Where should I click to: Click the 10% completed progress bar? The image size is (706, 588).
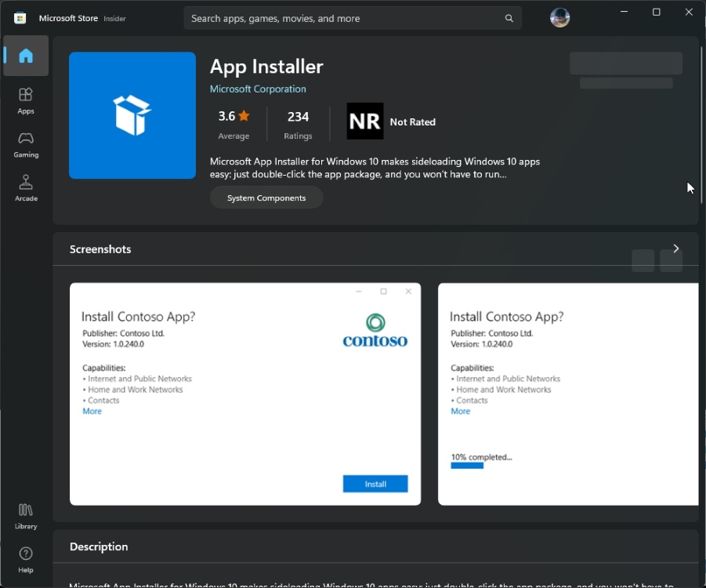(467, 465)
